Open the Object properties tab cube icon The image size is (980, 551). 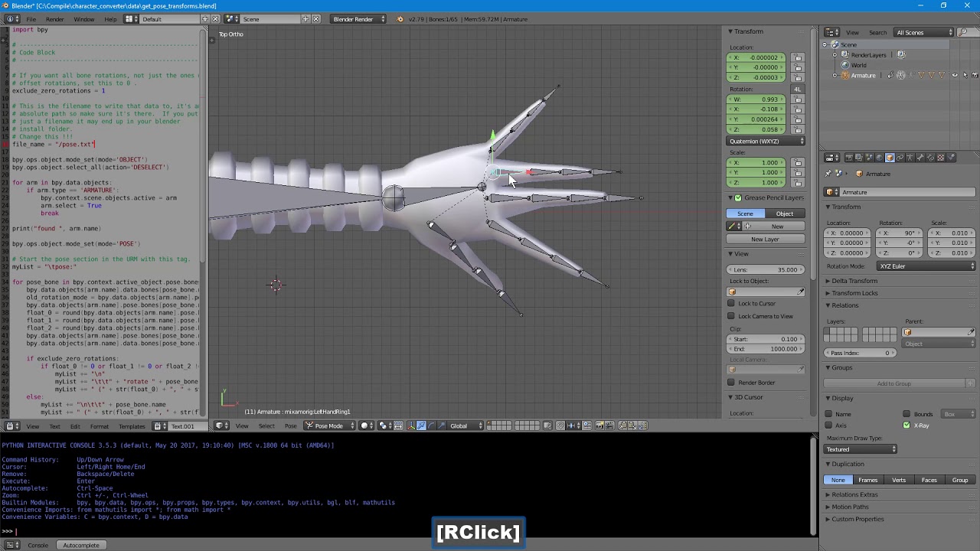[x=890, y=158]
